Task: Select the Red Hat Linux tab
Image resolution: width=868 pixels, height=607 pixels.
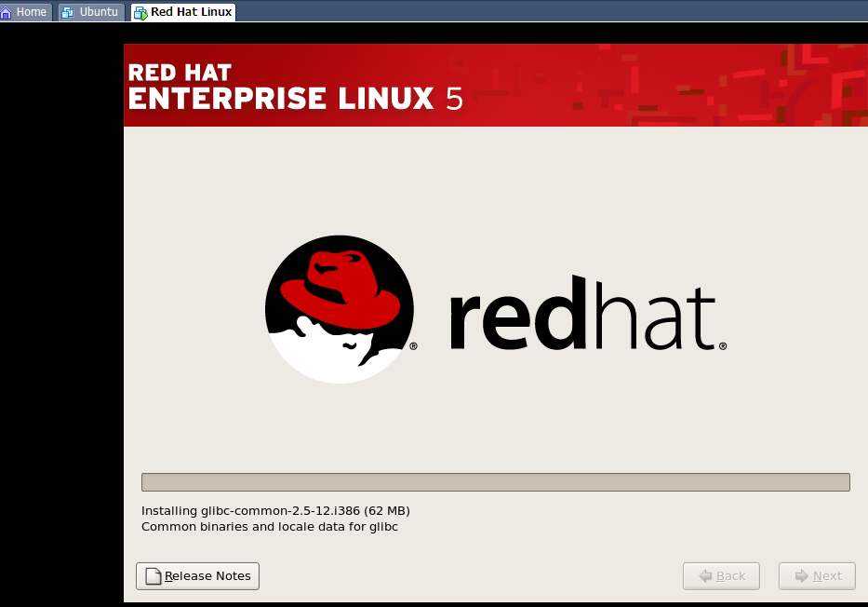Action: click(182, 12)
